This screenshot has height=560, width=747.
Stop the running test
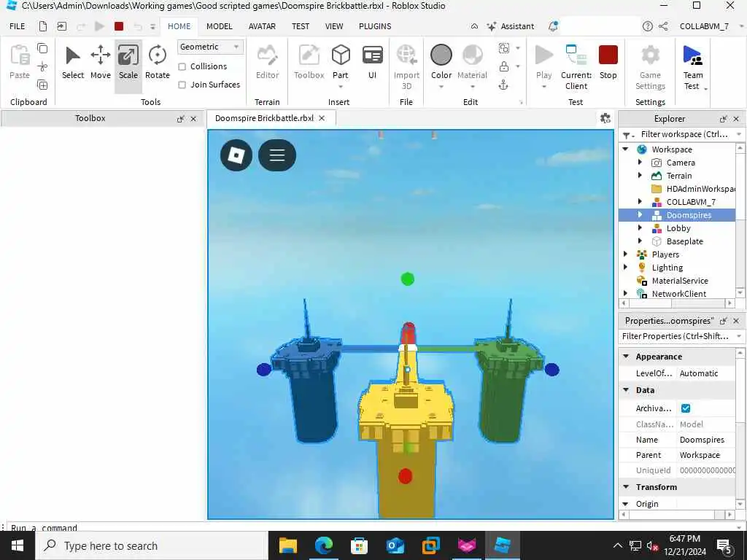coord(608,63)
